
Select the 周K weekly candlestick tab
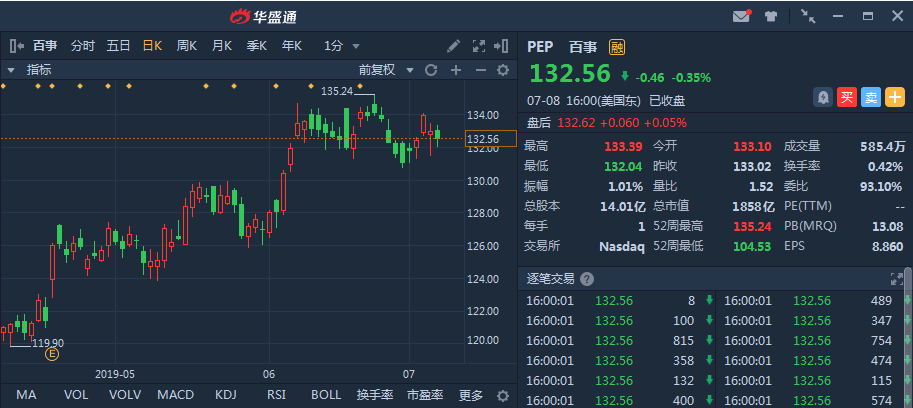coord(187,46)
